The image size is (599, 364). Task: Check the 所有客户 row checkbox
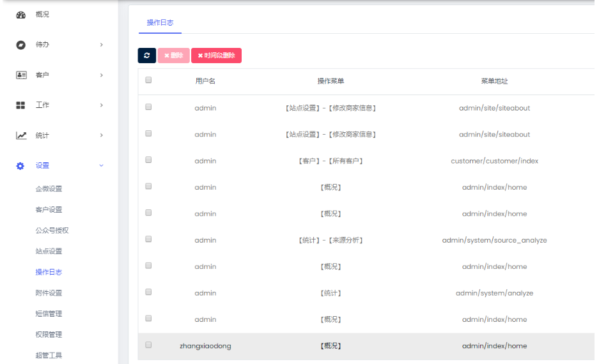point(148,160)
